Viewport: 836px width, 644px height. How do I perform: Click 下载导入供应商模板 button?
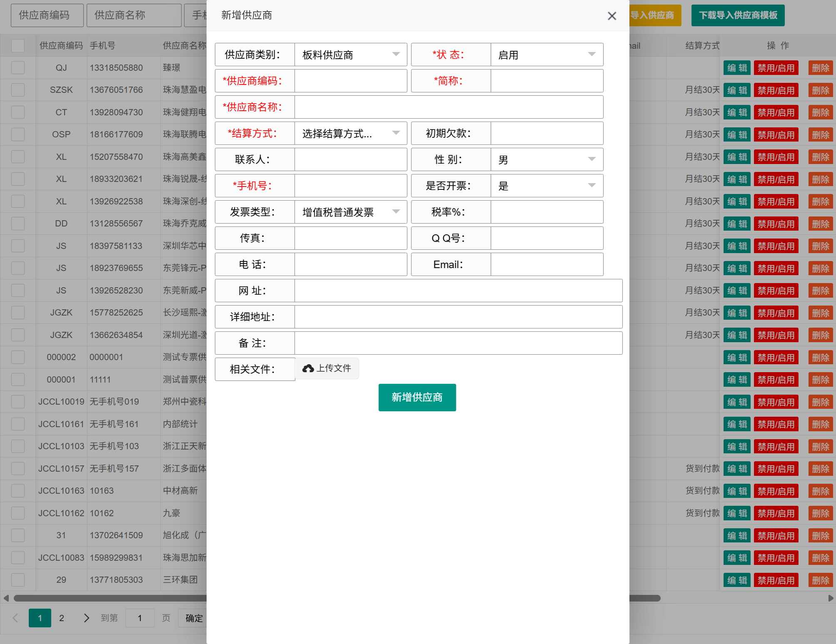coord(738,15)
